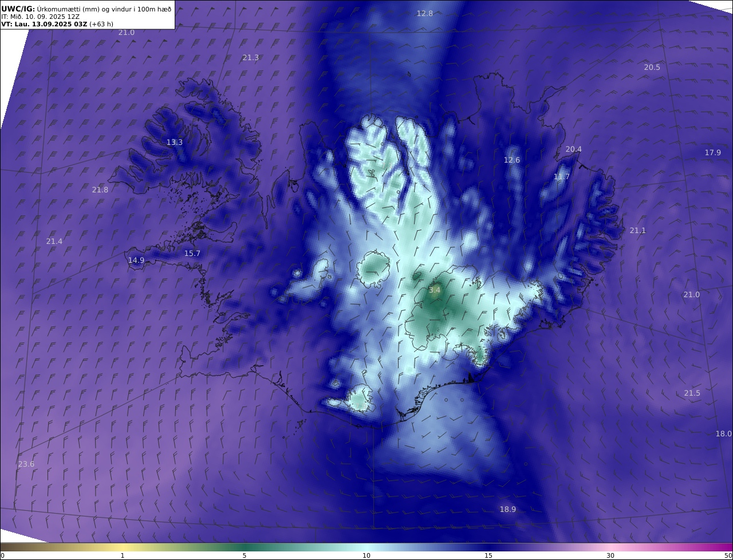
Task: Click the 18.9 value on the map
Action: pos(507,509)
